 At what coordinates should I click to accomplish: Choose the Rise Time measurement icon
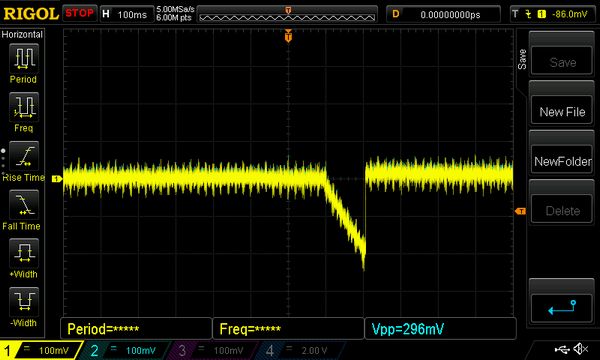coord(24,156)
